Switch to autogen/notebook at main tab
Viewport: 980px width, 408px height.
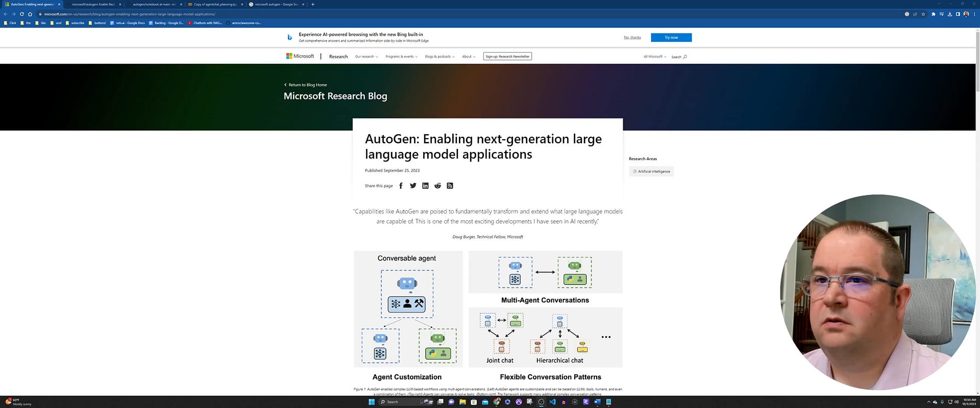click(x=155, y=4)
